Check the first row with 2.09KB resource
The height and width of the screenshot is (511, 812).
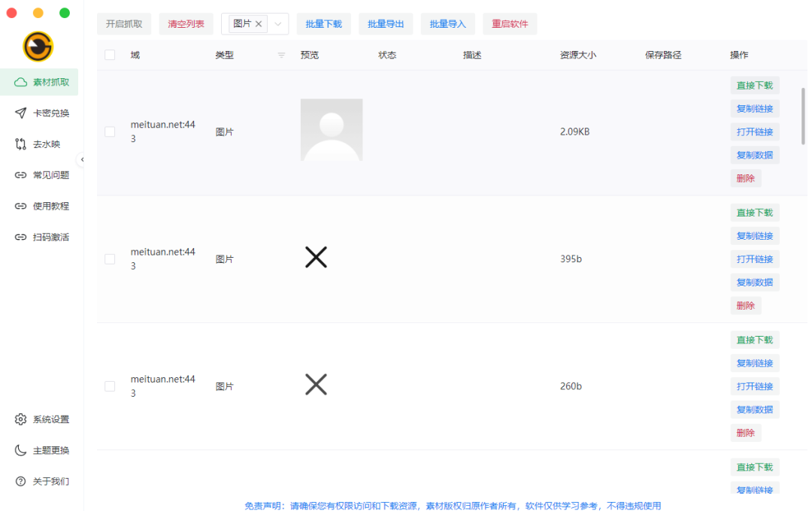click(110, 132)
